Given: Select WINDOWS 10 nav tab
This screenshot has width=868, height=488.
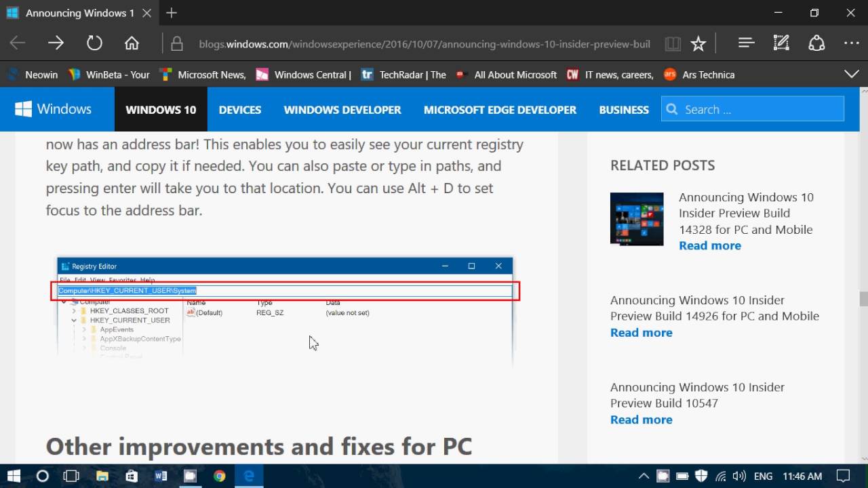Looking at the screenshot, I should [161, 109].
